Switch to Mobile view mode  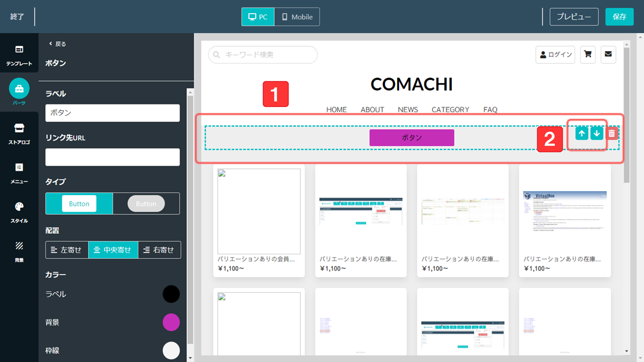(297, 17)
